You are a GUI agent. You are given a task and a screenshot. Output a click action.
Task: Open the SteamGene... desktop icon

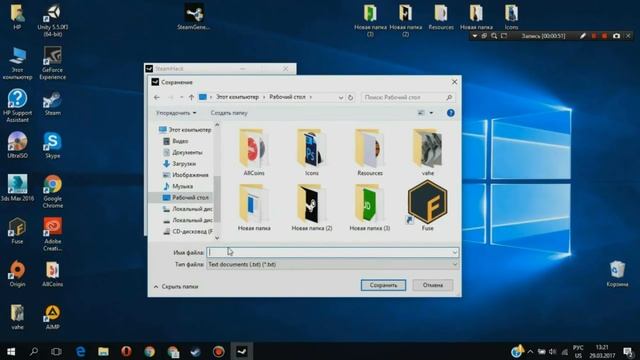[x=194, y=17]
